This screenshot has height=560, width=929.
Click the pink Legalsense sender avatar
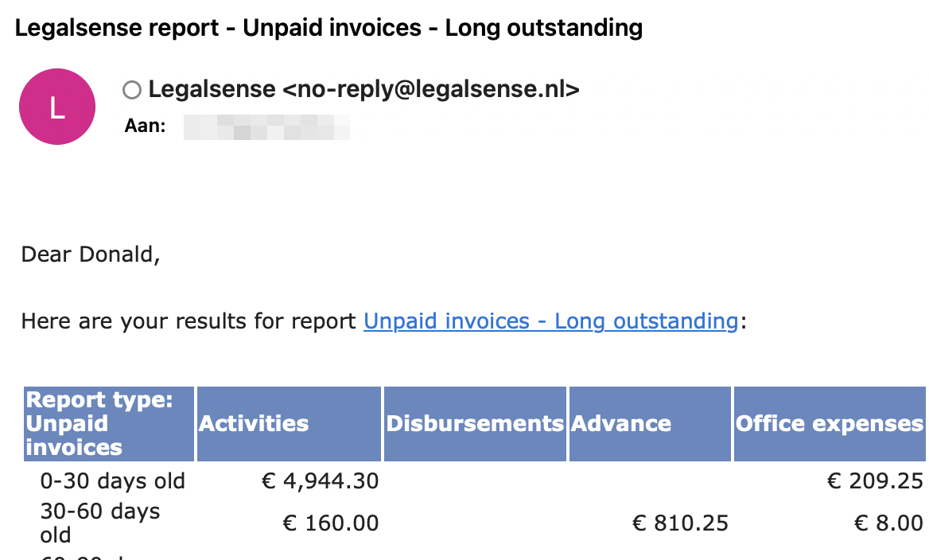[57, 107]
